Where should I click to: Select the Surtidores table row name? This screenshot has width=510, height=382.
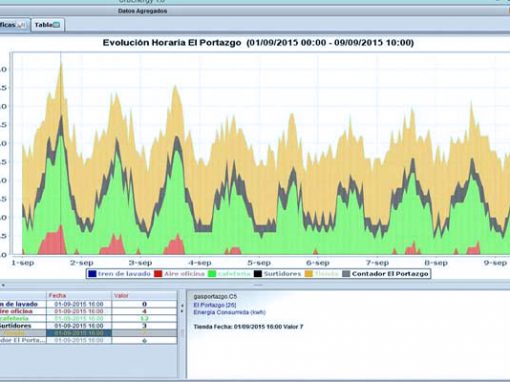pos(16,326)
